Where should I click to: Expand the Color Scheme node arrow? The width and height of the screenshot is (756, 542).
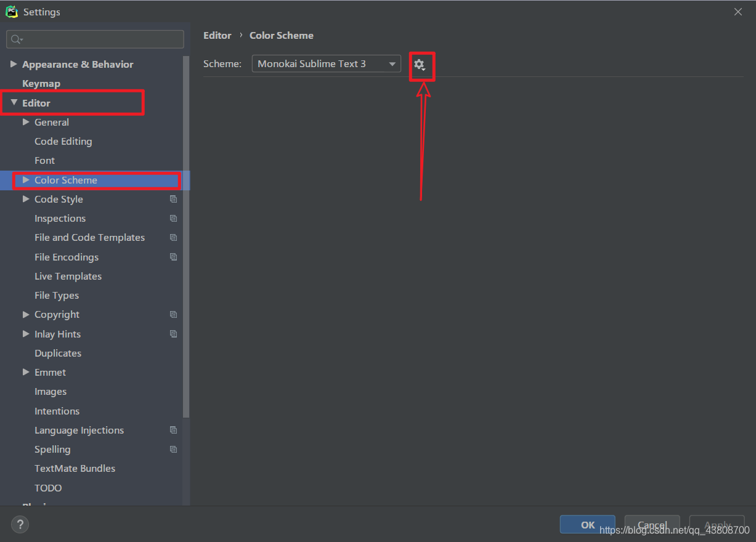pos(26,180)
